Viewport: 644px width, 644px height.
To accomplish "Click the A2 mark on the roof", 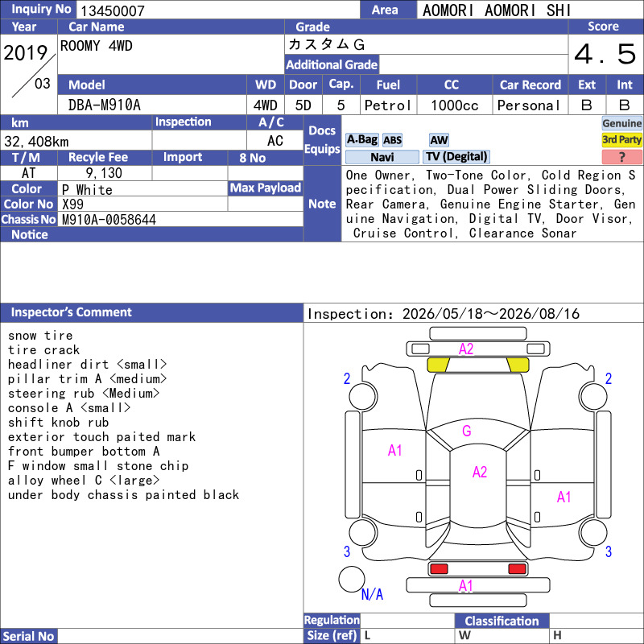I will (480, 472).
